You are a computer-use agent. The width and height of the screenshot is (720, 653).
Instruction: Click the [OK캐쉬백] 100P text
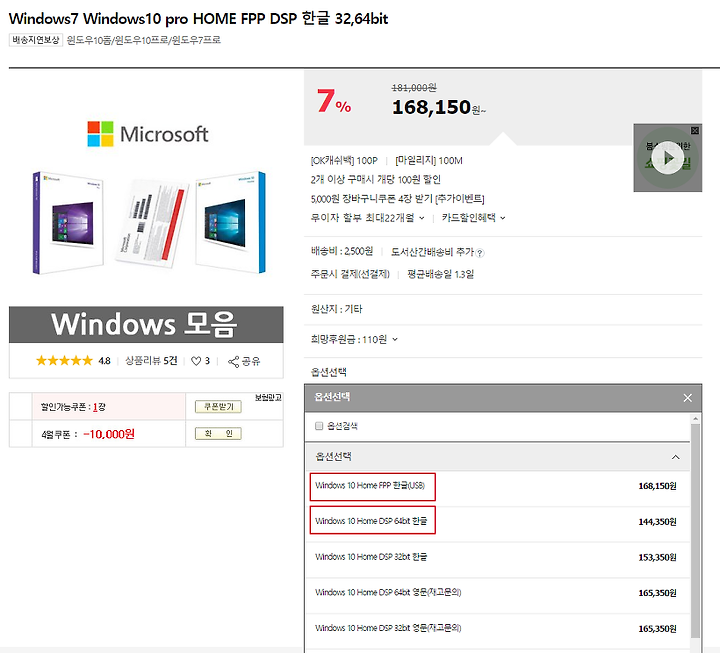(x=344, y=161)
